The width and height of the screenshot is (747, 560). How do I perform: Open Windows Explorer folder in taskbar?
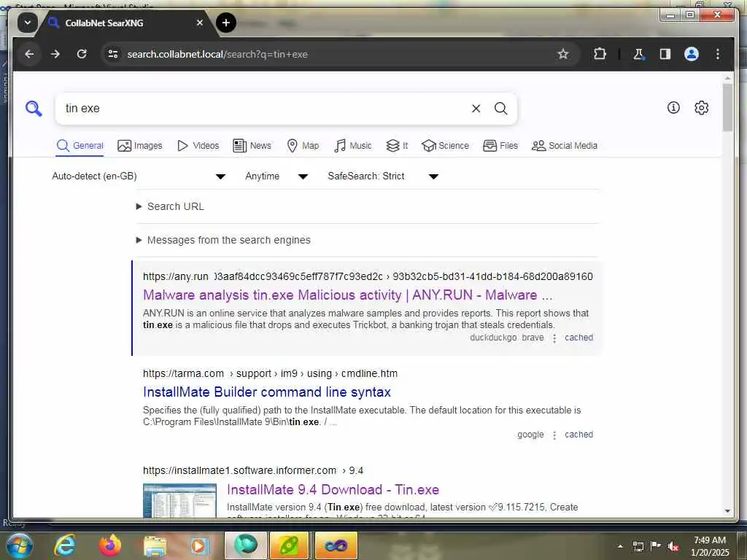tap(155, 545)
